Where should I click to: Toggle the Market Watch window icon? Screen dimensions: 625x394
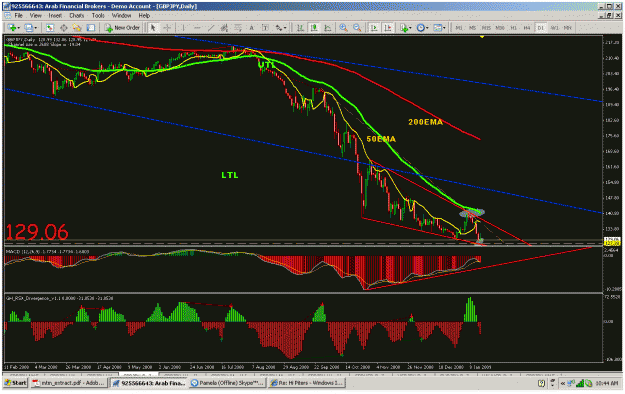(49, 28)
